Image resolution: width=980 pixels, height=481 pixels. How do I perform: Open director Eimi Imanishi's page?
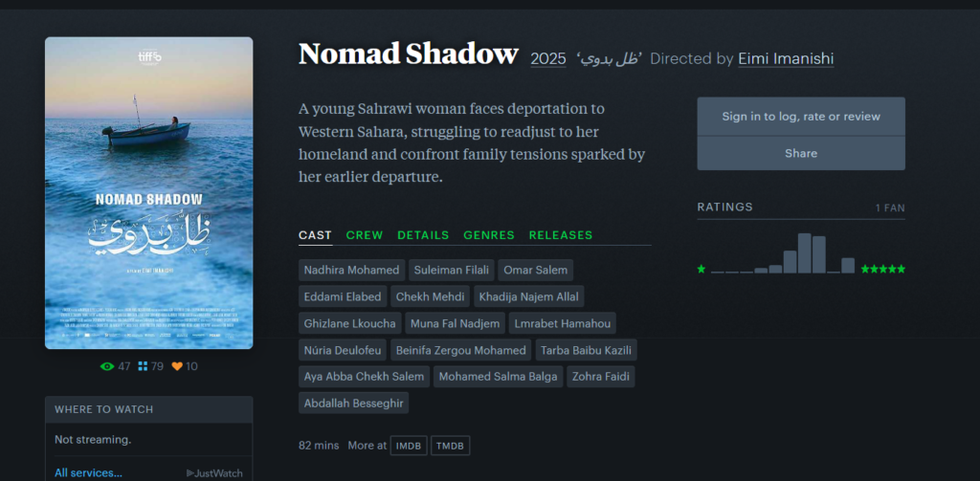pos(786,58)
